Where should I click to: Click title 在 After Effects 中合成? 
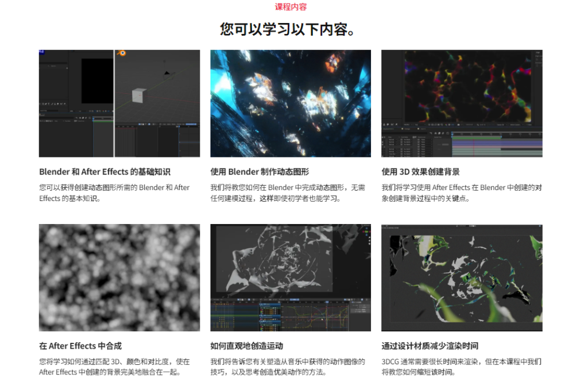[80, 346]
